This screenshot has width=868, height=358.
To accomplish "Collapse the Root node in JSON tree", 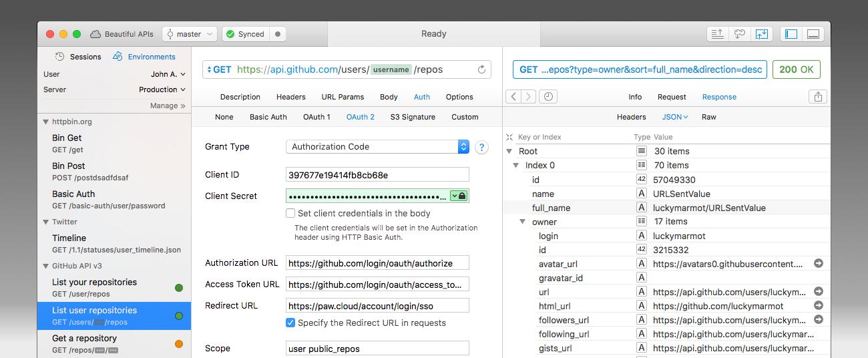I will click(x=509, y=152).
